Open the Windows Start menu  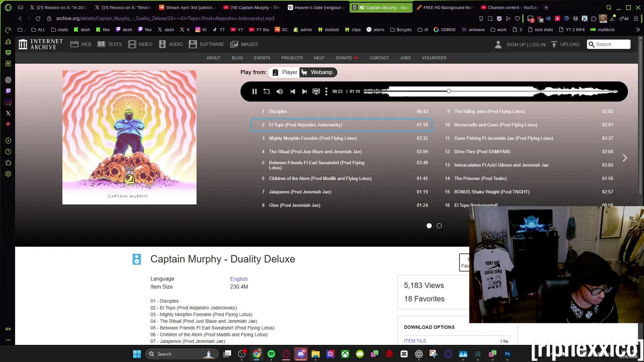point(137,354)
